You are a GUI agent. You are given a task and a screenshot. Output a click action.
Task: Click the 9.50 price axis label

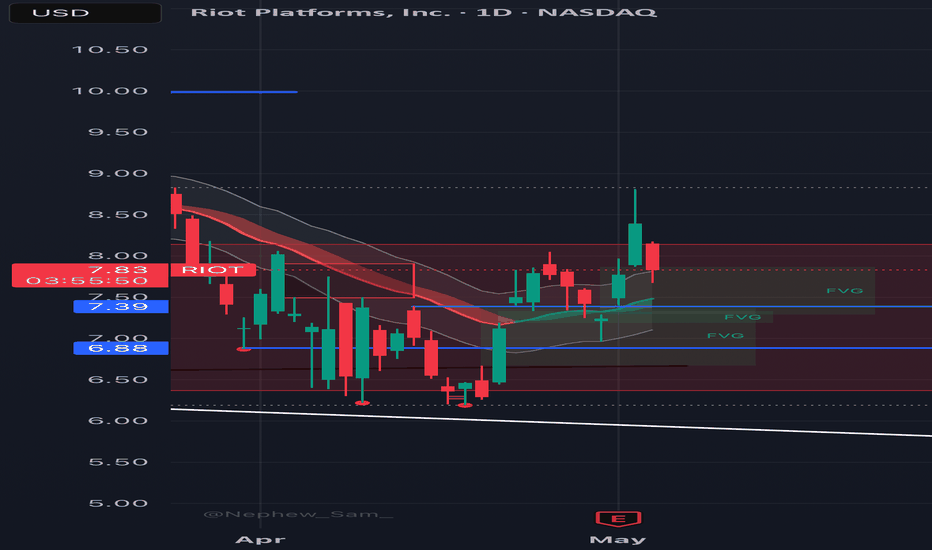[118, 133]
